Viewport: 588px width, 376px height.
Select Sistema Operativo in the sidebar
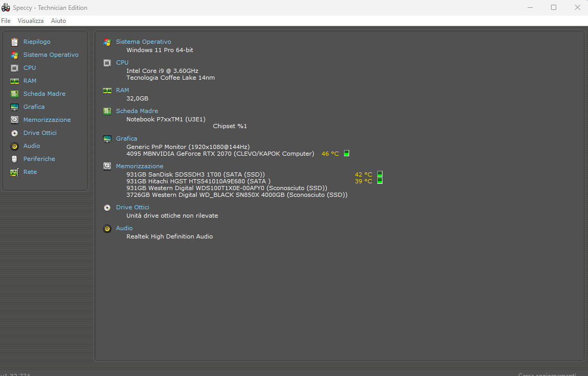(51, 55)
